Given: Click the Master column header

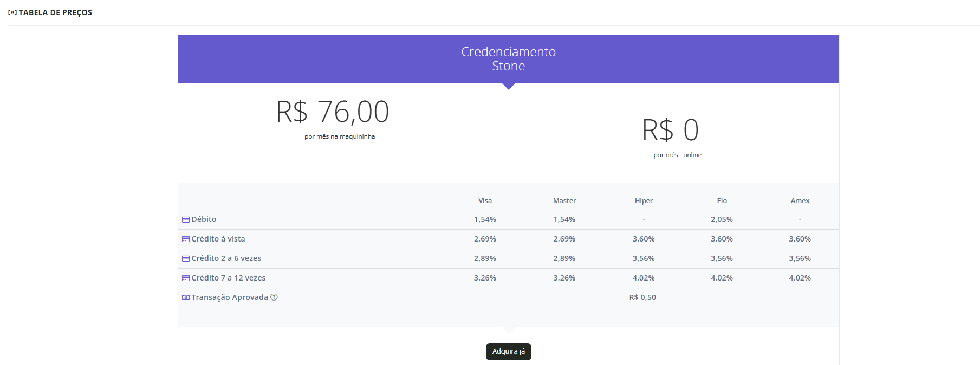Looking at the screenshot, I should tap(564, 201).
